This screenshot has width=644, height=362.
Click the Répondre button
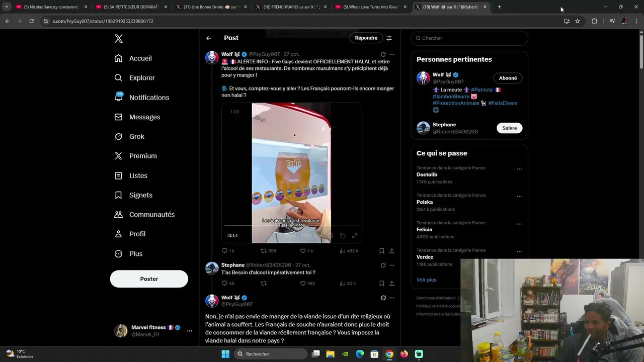point(366,38)
